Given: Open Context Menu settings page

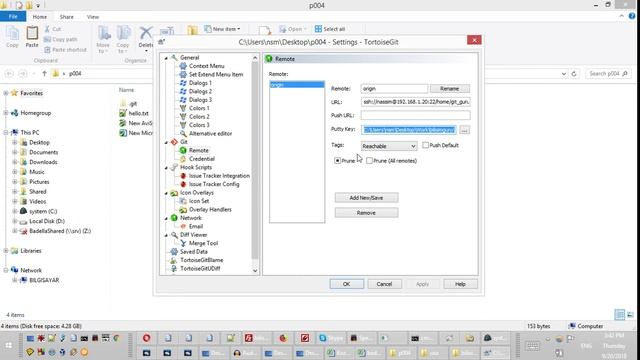Looking at the screenshot, I should [x=206, y=66].
